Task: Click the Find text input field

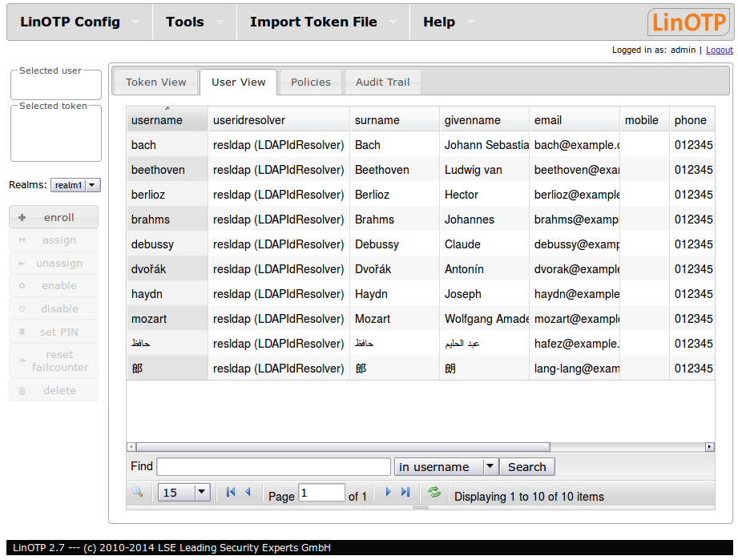Action: coord(273,467)
